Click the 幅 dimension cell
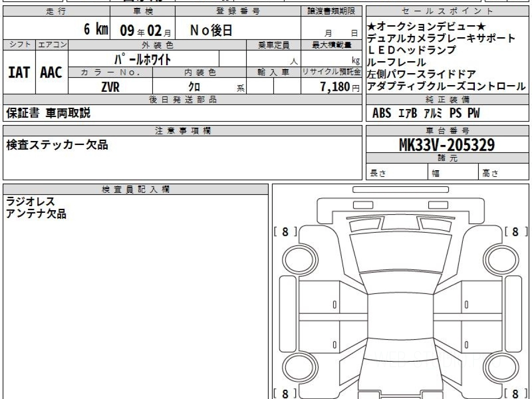This screenshot has width=532, height=399. 454,172
